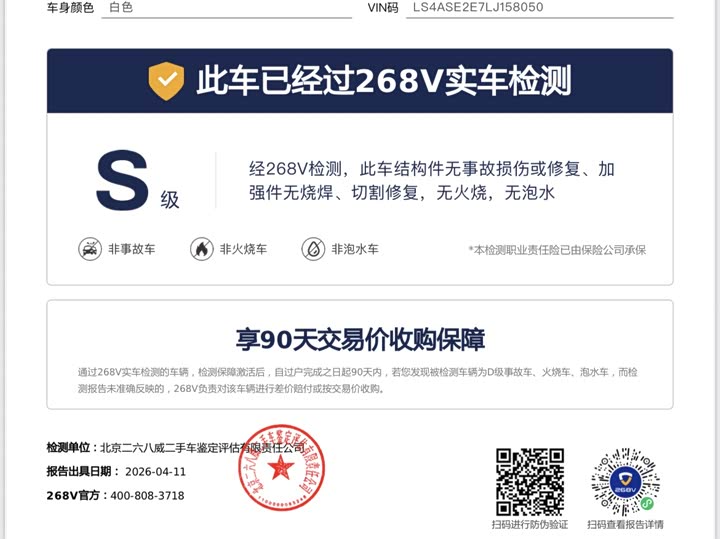Click the insurance disclaimer note text

(x=557, y=250)
